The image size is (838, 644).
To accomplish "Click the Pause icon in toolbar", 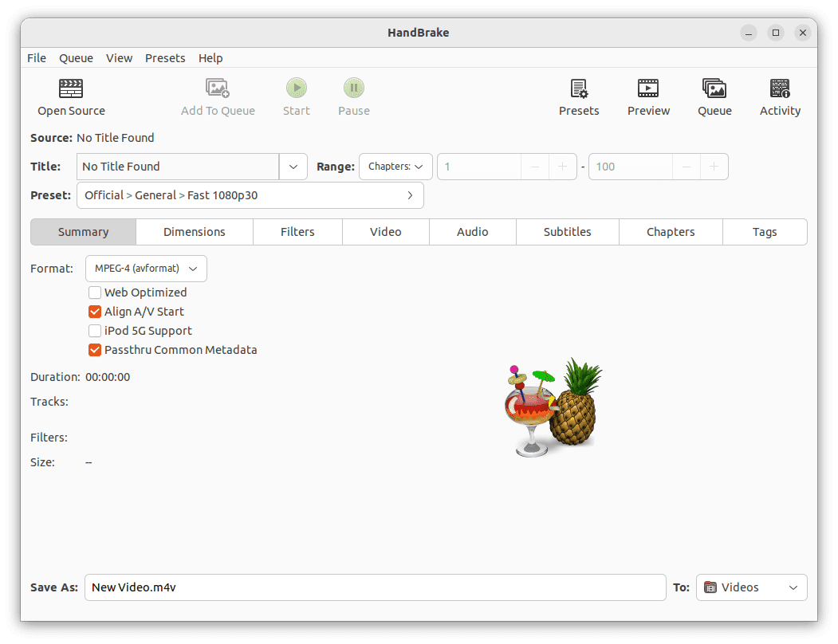I will 353,88.
